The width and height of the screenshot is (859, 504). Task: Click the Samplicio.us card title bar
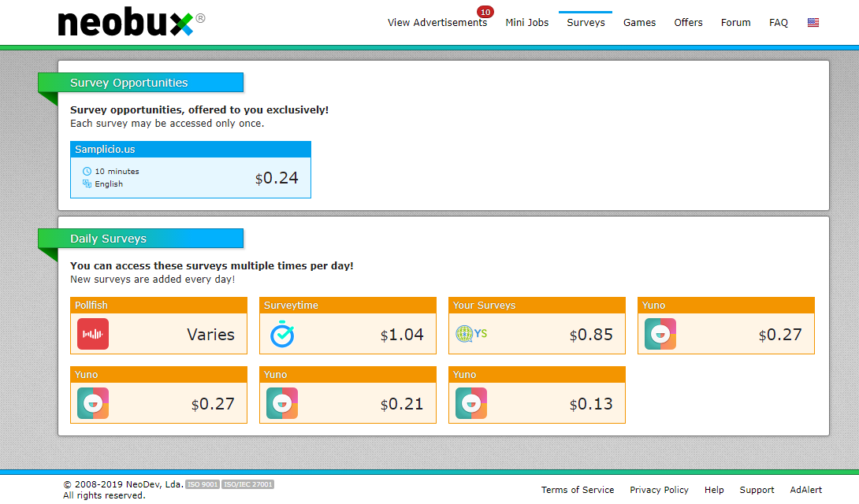click(x=191, y=150)
